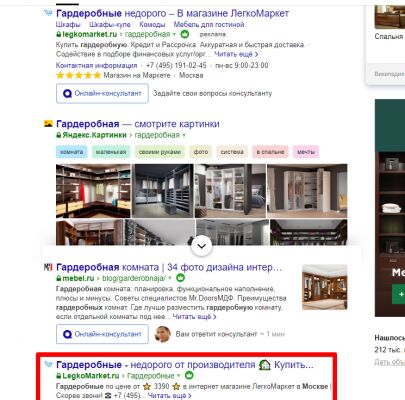
Task: Click the mebel.ru result favicon
Action: pos(48,267)
